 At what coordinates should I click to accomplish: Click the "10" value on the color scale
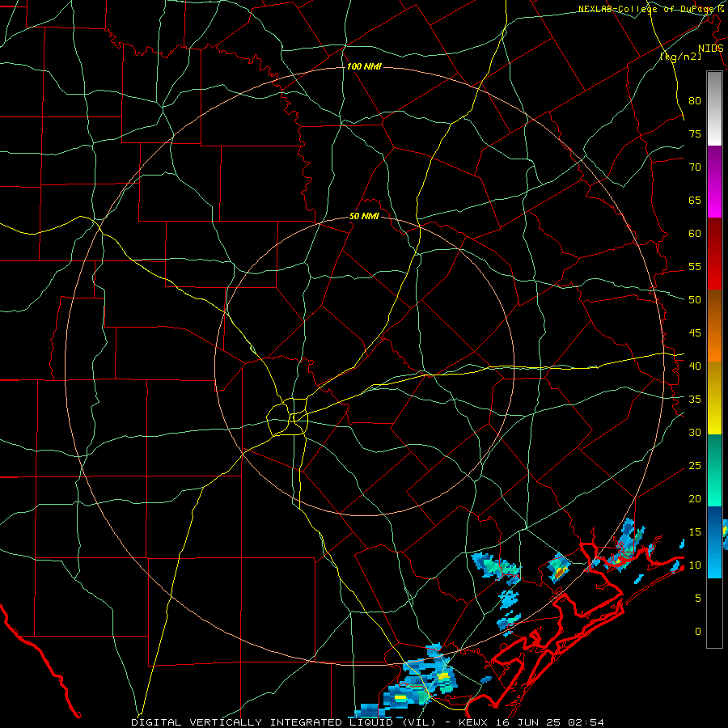[695, 565]
